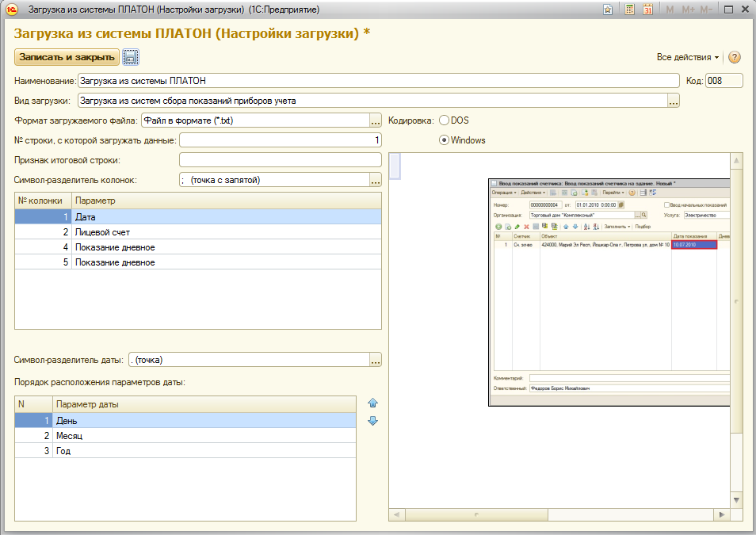This screenshot has width=756, height=535.
Task: Click the embedded screenshot preview image
Action: pos(609,292)
